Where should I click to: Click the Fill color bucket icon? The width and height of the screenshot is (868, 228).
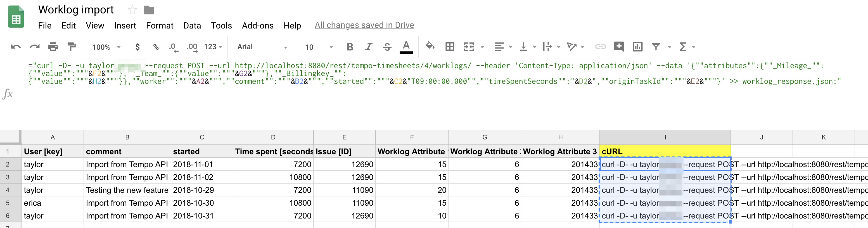[430, 46]
